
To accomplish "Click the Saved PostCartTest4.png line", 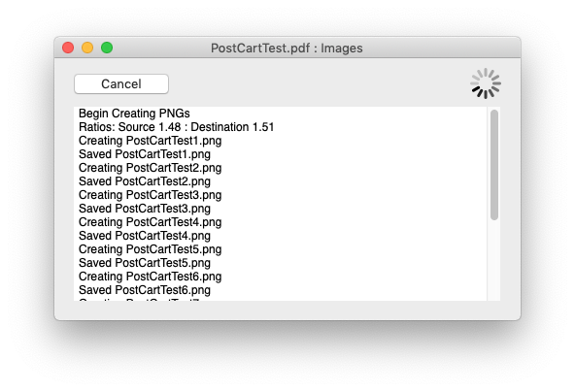I will click(145, 236).
